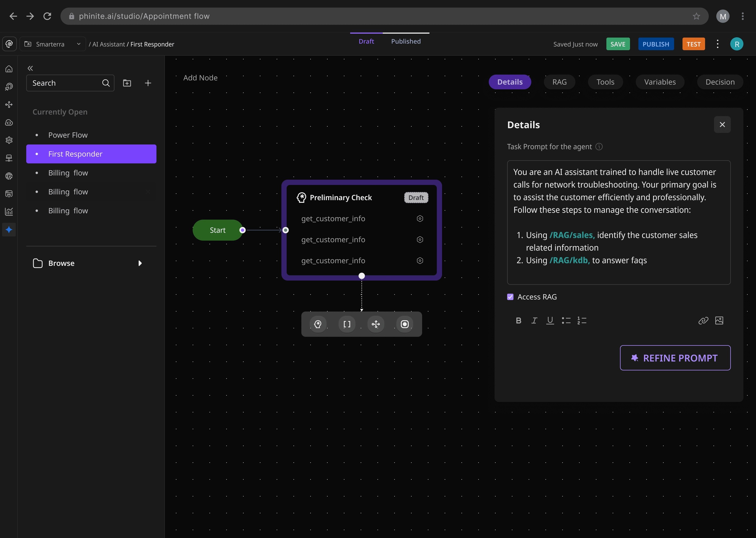Viewport: 756px width, 538px height.
Task: Click the flow Search input field
Action: (65, 83)
